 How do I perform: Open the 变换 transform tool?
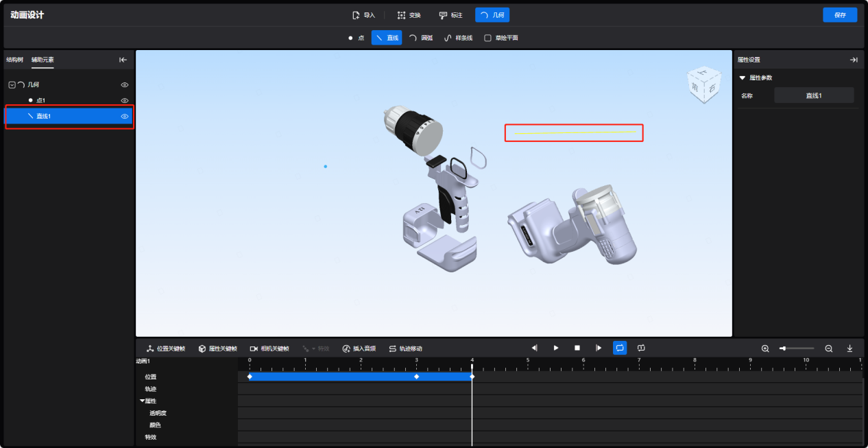pyautogui.click(x=409, y=15)
